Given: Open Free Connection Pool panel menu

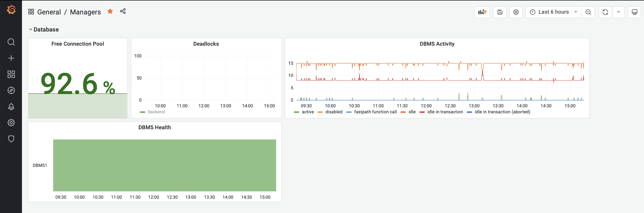Looking at the screenshot, I should click(x=78, y=44).
